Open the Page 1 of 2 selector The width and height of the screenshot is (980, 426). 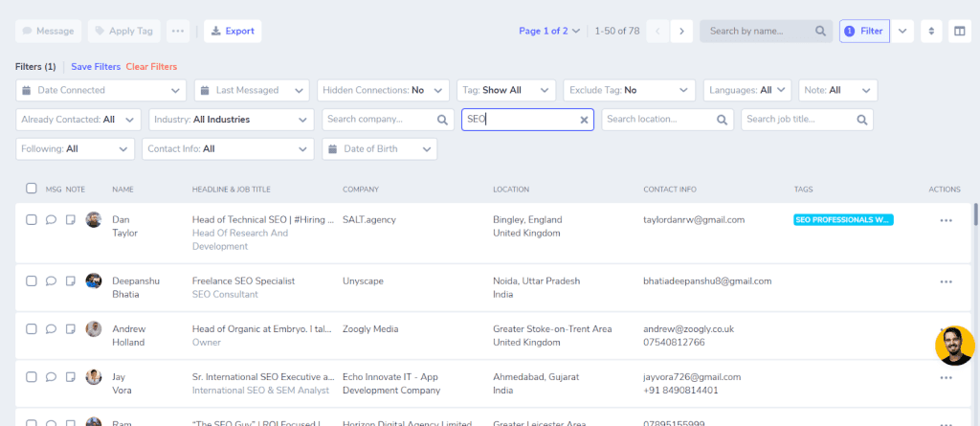pos(549,31)
